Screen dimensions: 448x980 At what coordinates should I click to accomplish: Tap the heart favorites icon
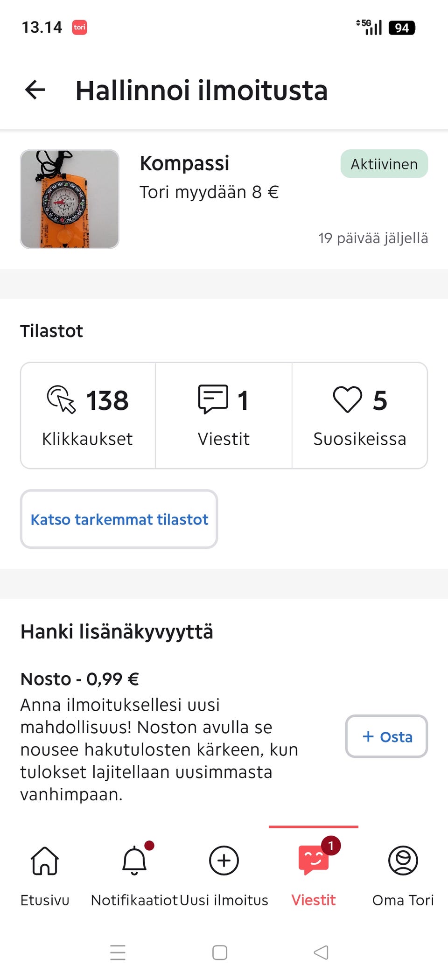pos(347,399)
